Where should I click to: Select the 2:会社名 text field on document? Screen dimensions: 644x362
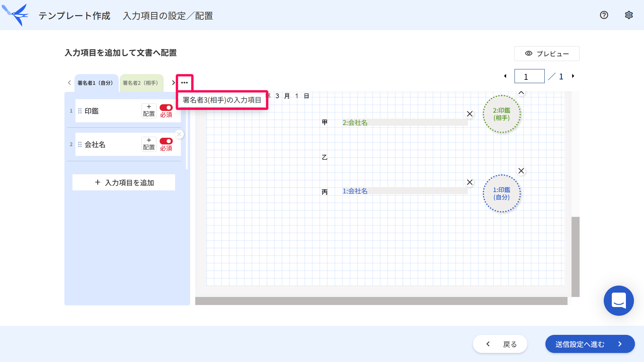tap(405, 123)
